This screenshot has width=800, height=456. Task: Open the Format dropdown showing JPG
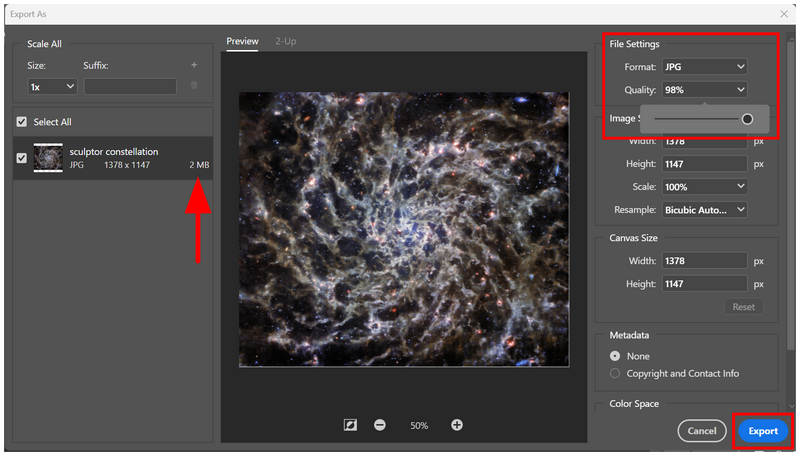pos(704,67)
